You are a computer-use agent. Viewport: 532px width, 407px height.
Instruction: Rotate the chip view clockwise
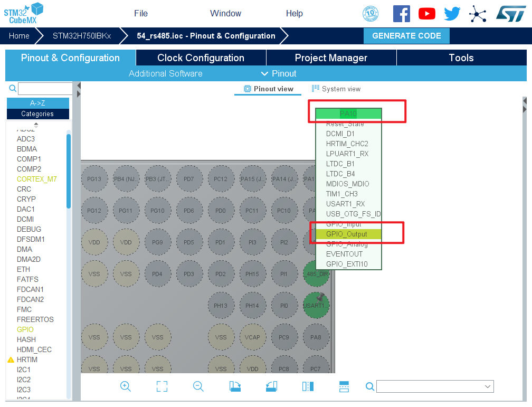coord(235,386)
